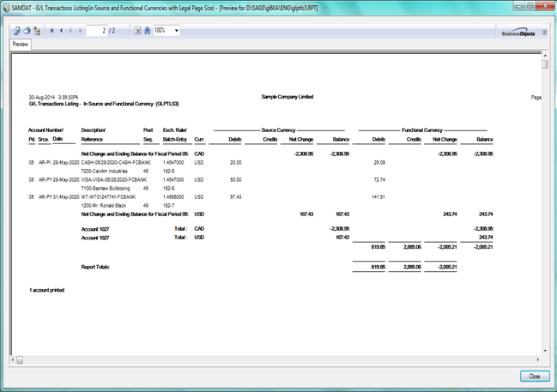
Task: Click '7200-CanAm Industries' reference
Action: coord(104,172)
